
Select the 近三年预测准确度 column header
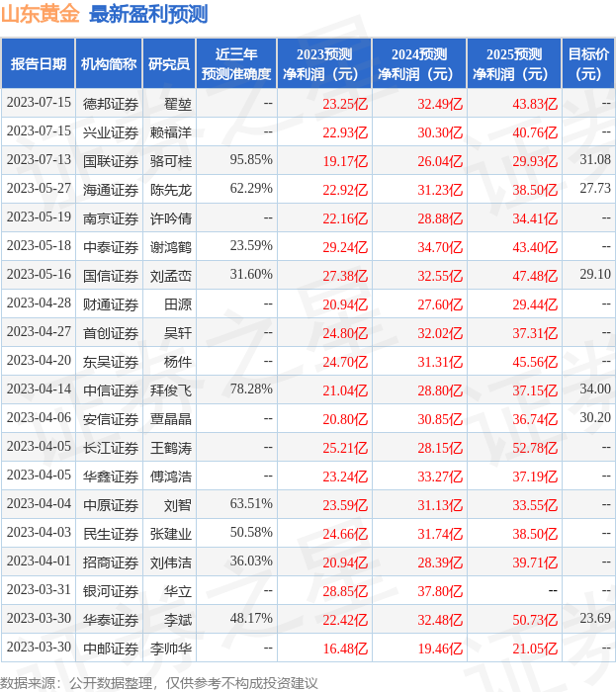236,63
